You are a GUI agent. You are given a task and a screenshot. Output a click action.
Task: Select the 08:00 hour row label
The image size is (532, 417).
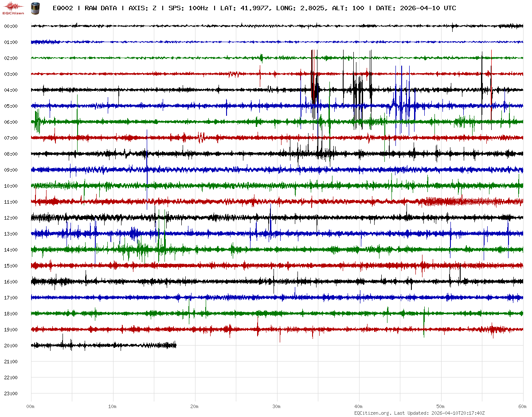[11, 154]
